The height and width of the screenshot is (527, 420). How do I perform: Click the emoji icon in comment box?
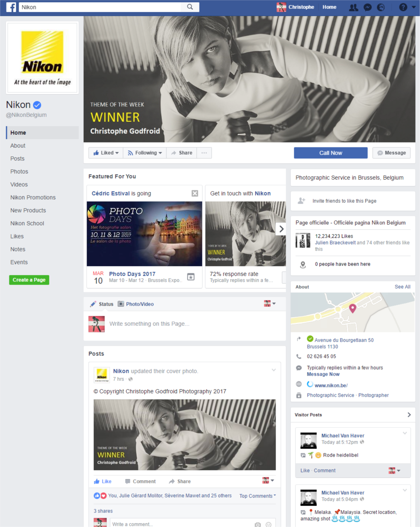(268, 525)
